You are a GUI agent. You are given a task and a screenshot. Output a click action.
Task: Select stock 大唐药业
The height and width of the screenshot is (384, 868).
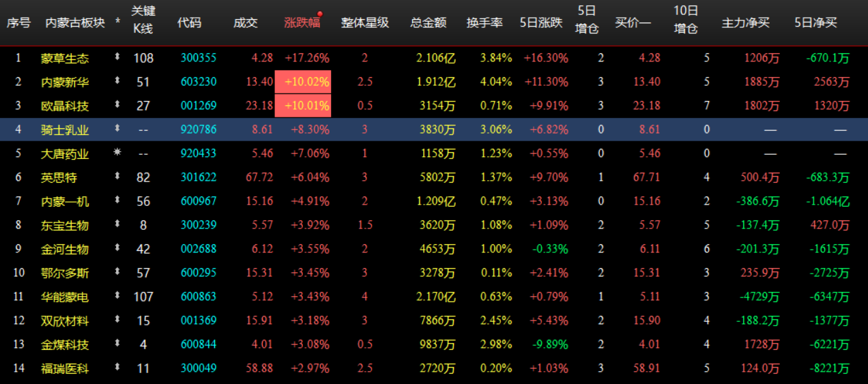point(65,154)
